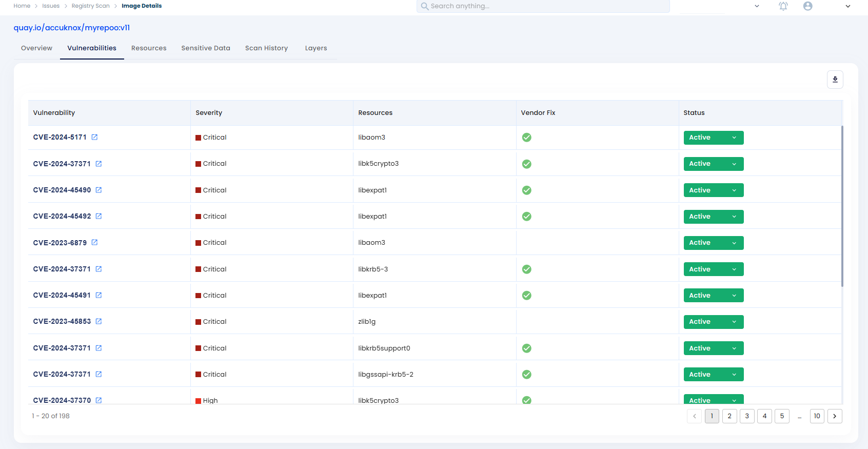This screenshot has width=868, height=449.
Task: Go to page 3
Action: (747, 416)
